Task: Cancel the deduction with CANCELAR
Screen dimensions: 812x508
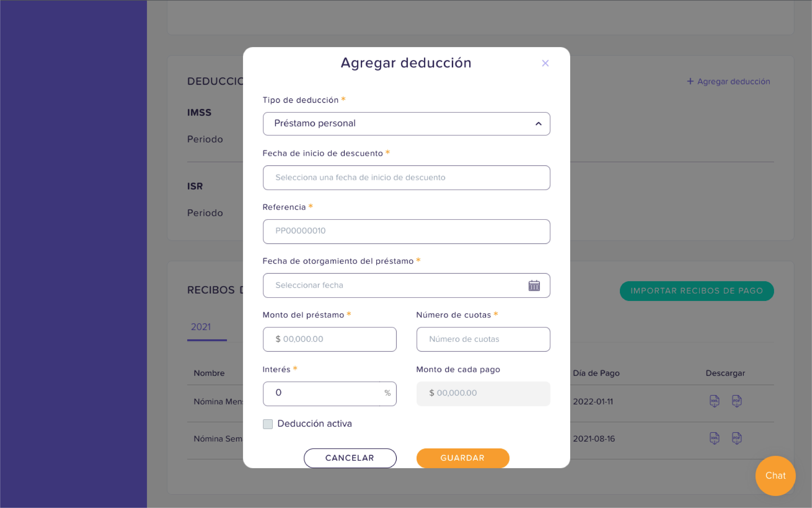Action: [350, 458]
